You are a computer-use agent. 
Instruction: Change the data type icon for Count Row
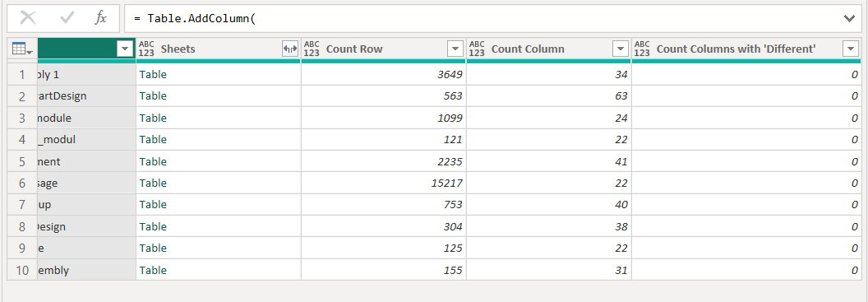pyautogui.click(x=312, y=49)
